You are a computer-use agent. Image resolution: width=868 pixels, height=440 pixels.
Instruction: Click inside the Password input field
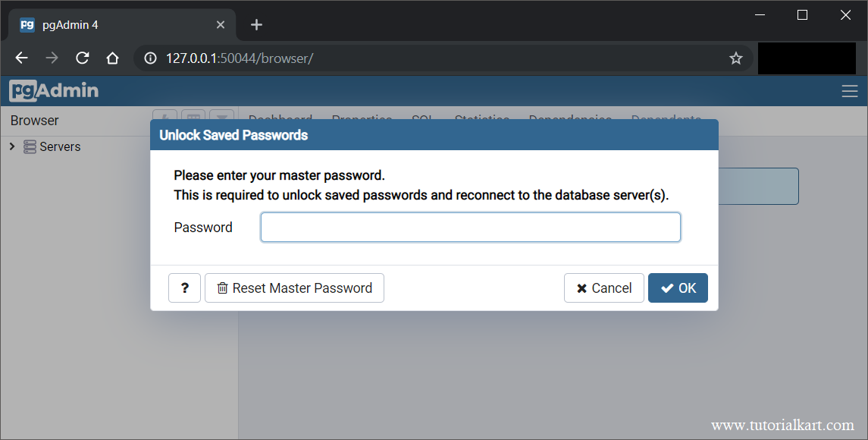[470, 227]
